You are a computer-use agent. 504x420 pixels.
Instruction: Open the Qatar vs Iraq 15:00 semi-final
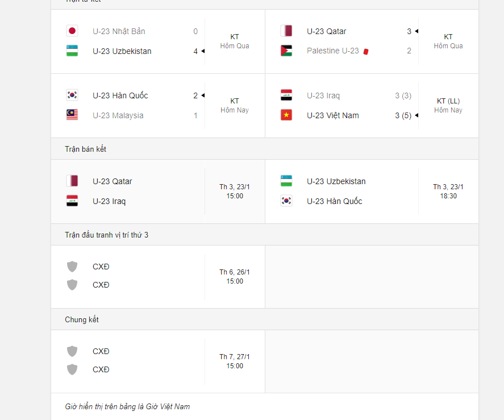tap(235, 191)
